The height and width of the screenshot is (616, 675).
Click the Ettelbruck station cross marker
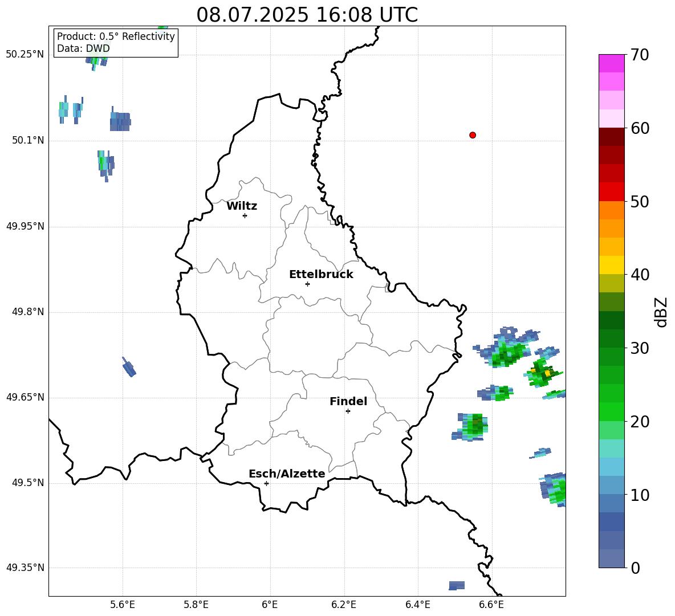[x=307, y=284]
